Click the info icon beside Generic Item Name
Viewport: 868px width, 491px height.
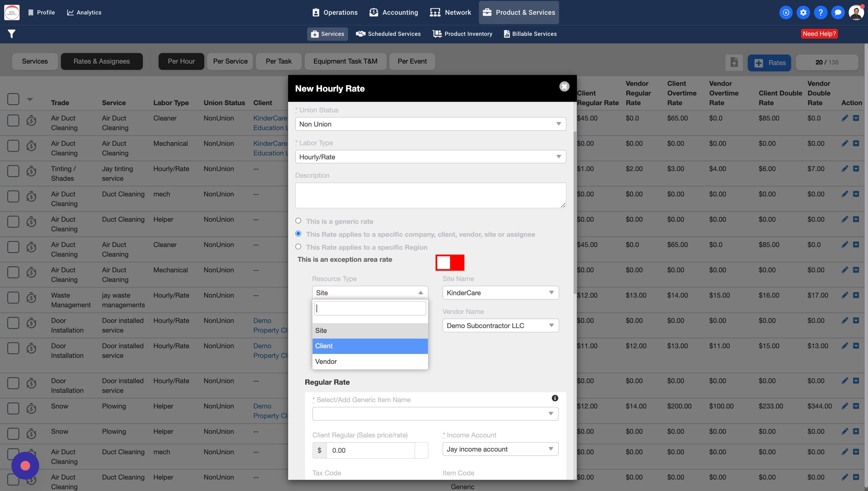click(555, 398)
